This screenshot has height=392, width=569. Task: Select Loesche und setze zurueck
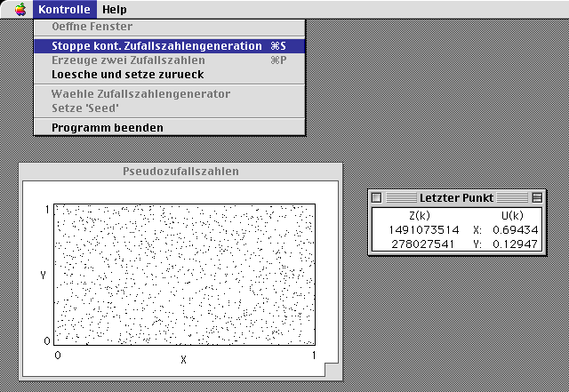pyautogui.click(x=170, y=75)
